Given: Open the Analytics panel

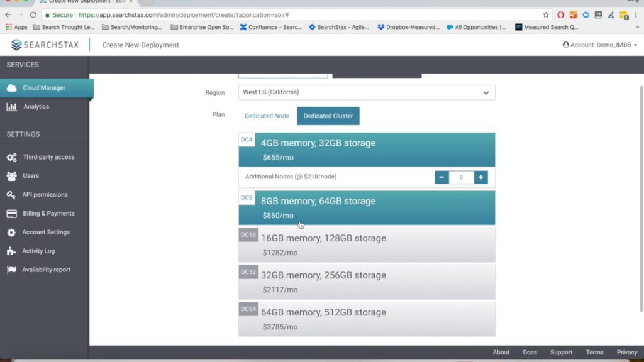Looking at the screenshot, I should click(x=38, y=106).
